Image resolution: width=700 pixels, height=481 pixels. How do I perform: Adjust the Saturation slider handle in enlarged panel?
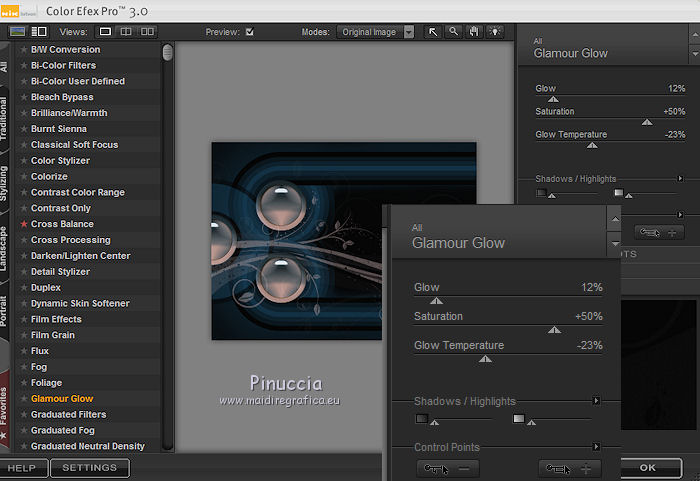point(554,330)
